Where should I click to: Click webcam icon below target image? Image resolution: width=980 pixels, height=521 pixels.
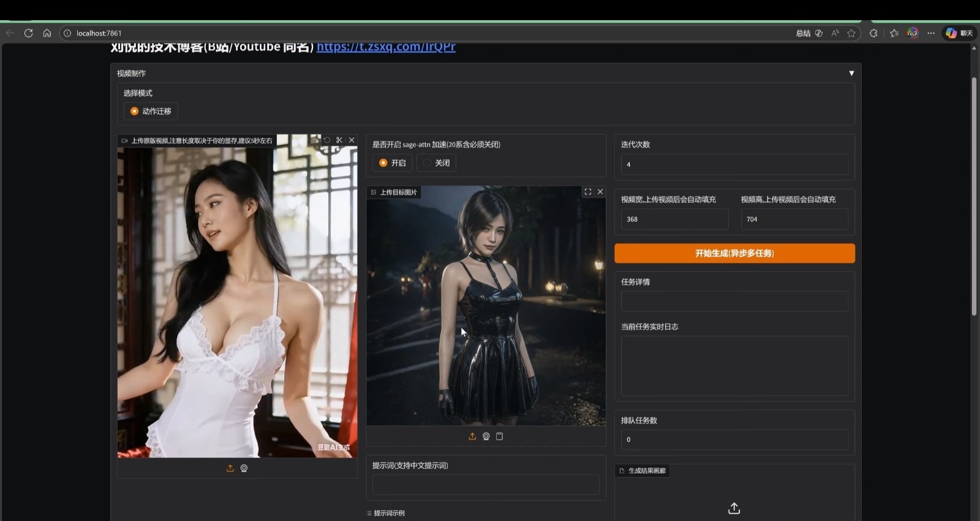[x=486, y=436]
